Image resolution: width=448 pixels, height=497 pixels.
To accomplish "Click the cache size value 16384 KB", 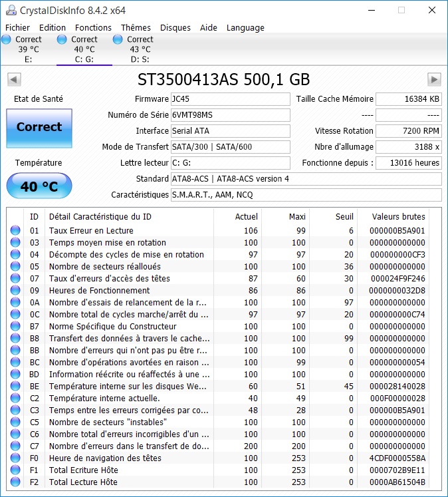I will click(x=409, y=99).
